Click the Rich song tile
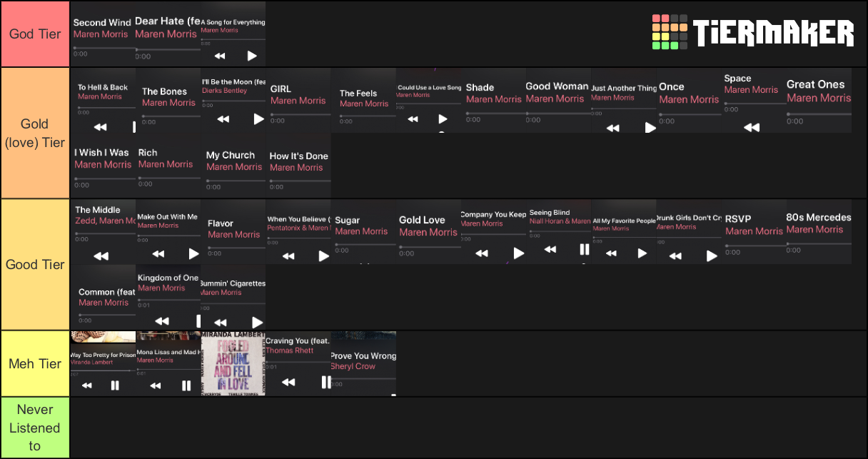Screen dimensions: 868x459 click(x=168, y=166)
